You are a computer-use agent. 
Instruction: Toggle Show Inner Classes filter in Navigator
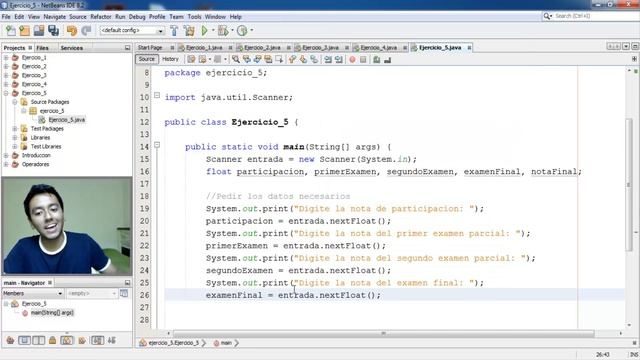click(67, 340)
